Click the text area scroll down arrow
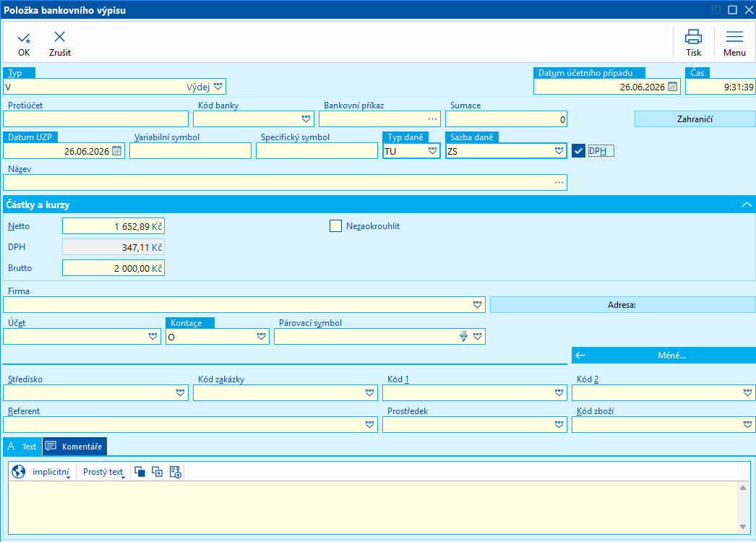Image resolution: width=756 pixels, height=542 pixels. [743, 527]
